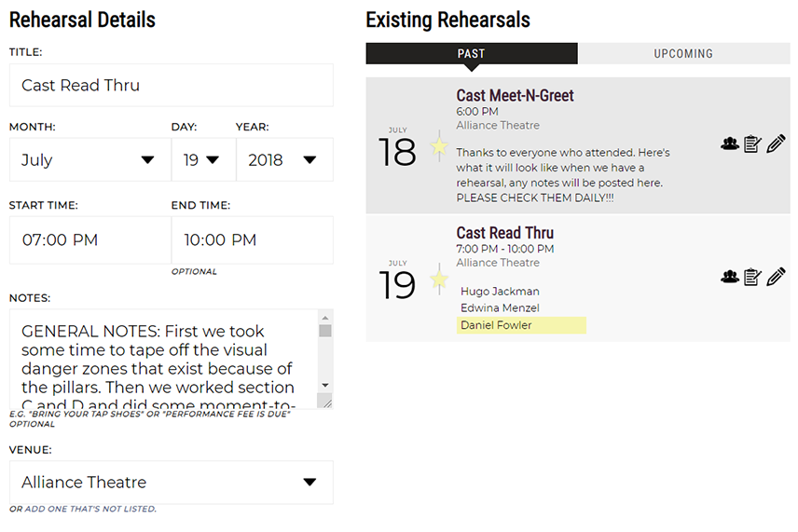This screenshot has height=532, width=798.
Task: Expand the Venue dropdown Alliance Theatre
Action: [x=172, y=483]
